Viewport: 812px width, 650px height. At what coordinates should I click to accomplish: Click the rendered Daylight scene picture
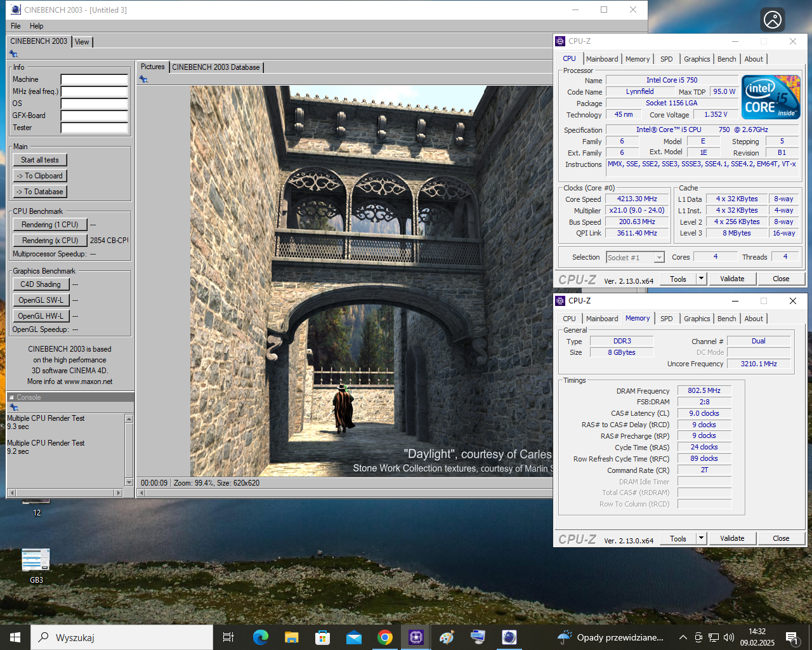(x=371, y=281)
